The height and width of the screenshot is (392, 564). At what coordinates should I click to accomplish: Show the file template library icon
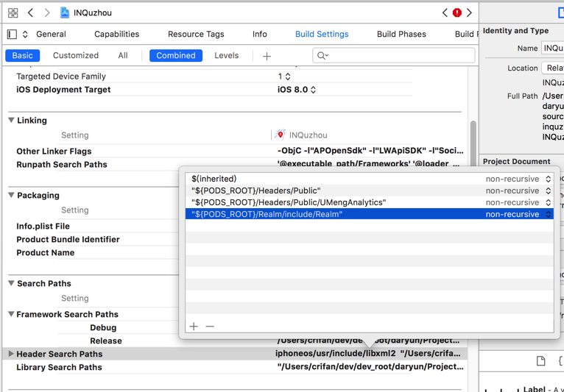[540, 360]
